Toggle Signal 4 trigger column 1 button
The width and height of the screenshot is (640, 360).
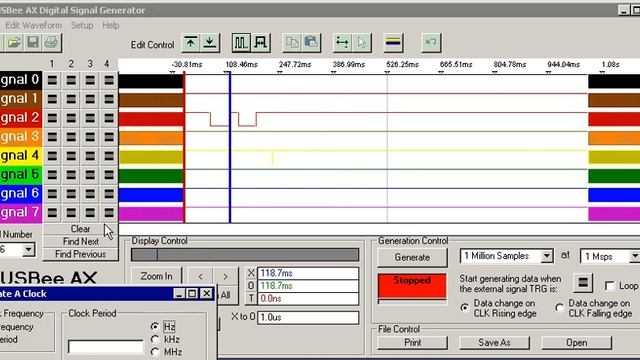pos(52,156)
